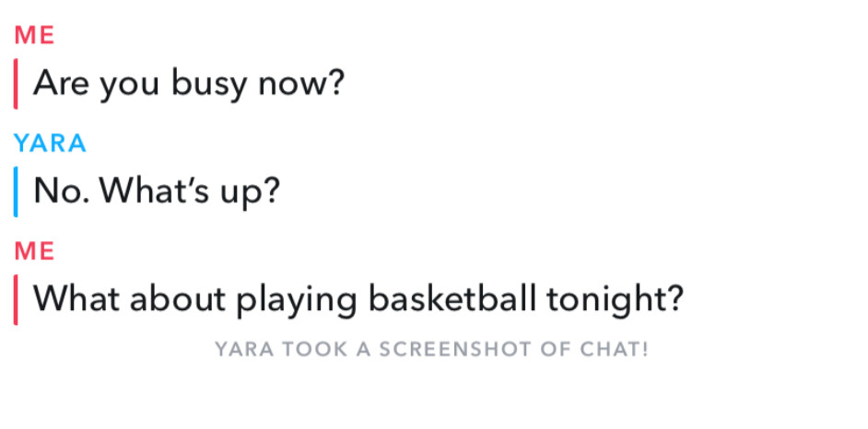Image resolution: width=868 pixels, height=429 pixels.
Task: Click the word "up?" in Yara's reply
Action: 247,191
